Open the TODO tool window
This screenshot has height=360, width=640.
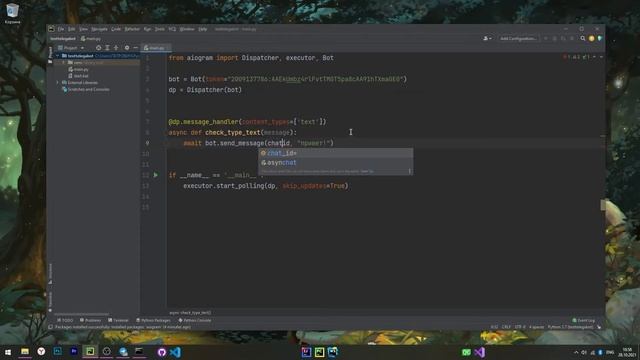65,320
